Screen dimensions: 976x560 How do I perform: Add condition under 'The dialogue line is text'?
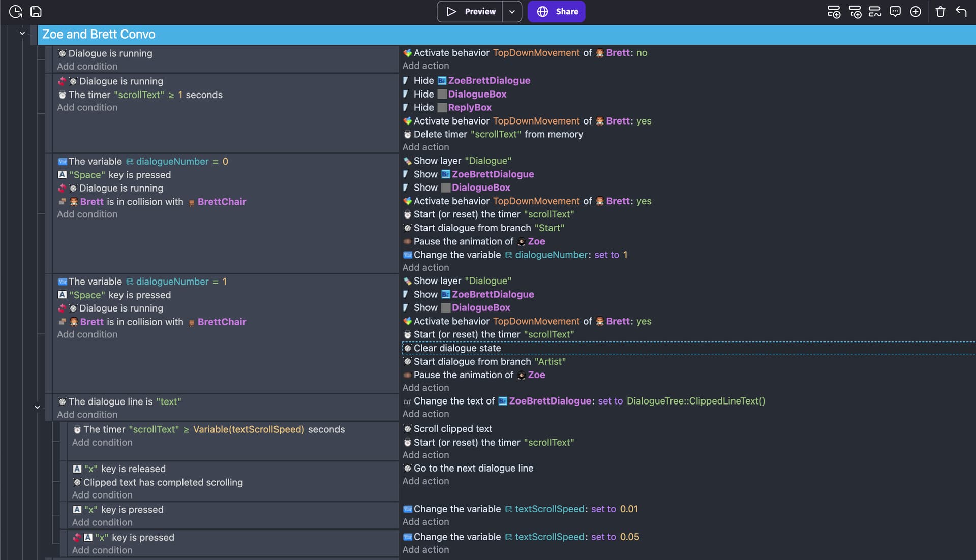pos(87,415)
